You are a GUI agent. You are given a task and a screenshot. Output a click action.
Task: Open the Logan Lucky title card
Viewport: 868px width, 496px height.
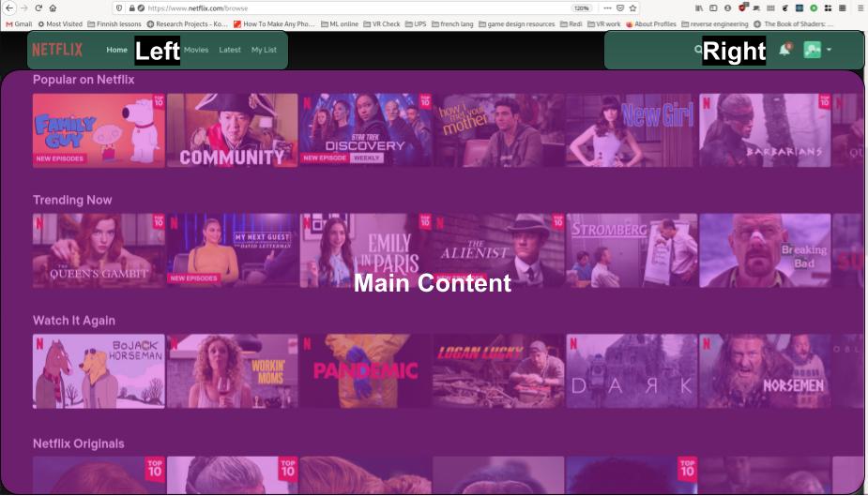pos(498,371)
